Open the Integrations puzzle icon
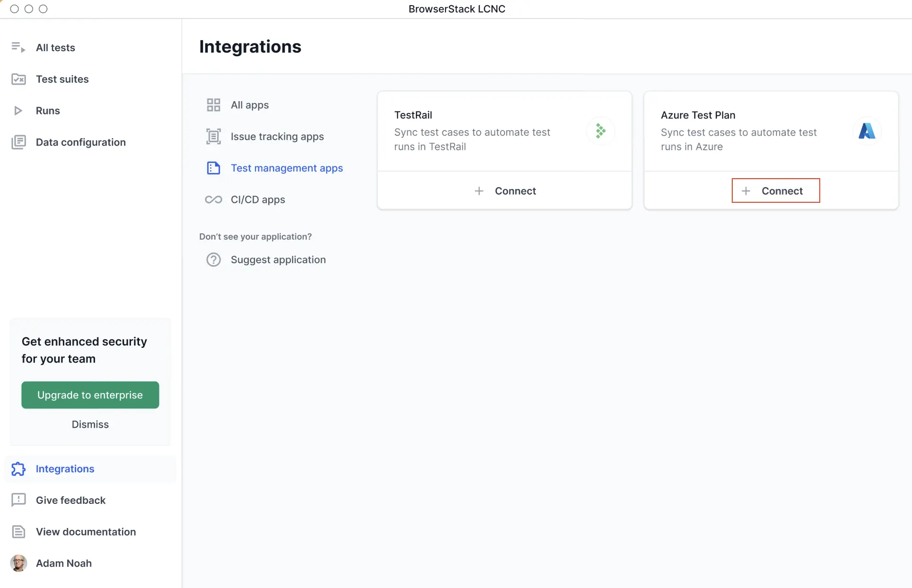 18,469
